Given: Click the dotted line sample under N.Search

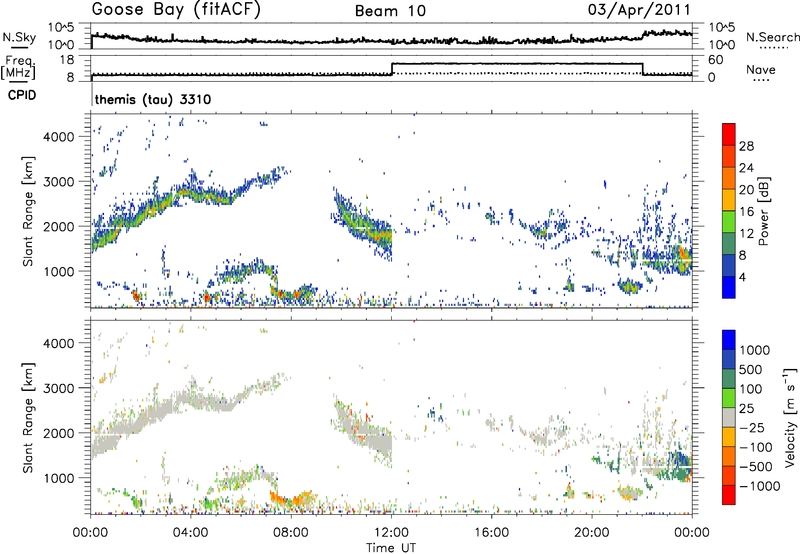Looking at the screenshot, I should (x=774, y=47).
